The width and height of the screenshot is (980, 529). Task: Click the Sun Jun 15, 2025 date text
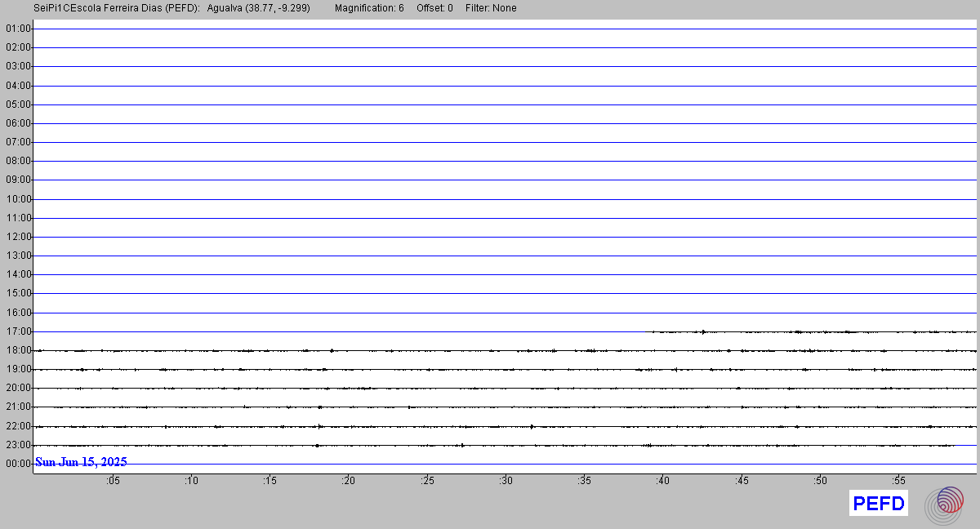[81, 462]
